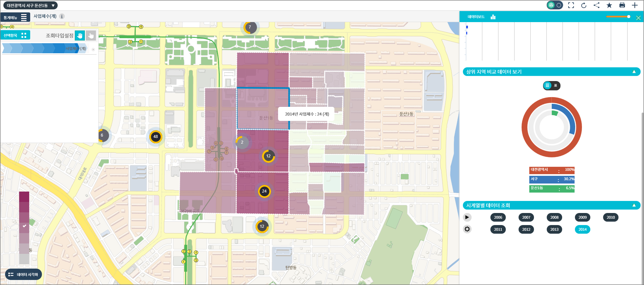Toggle the 3D cube map mode switch

point(555,5)
